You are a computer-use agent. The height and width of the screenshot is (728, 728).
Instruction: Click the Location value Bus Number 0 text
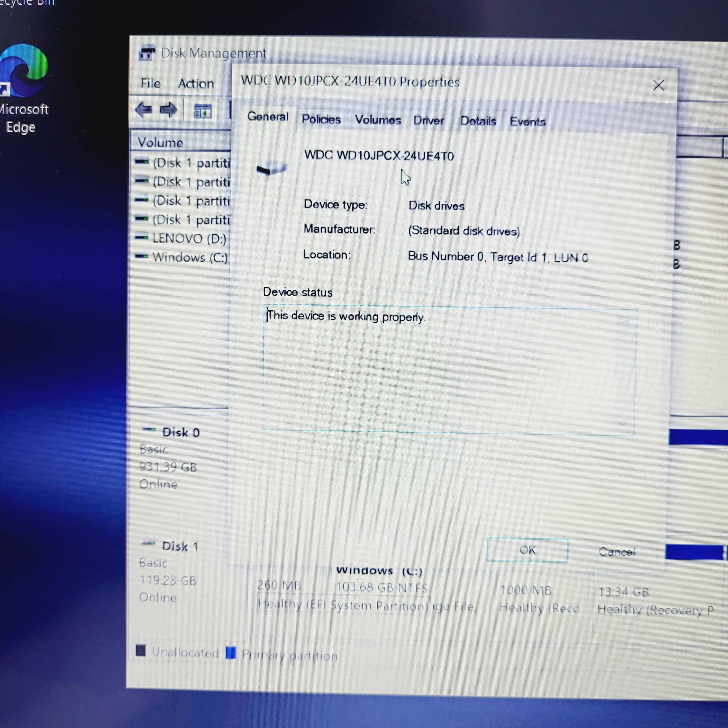click(498, 257)
